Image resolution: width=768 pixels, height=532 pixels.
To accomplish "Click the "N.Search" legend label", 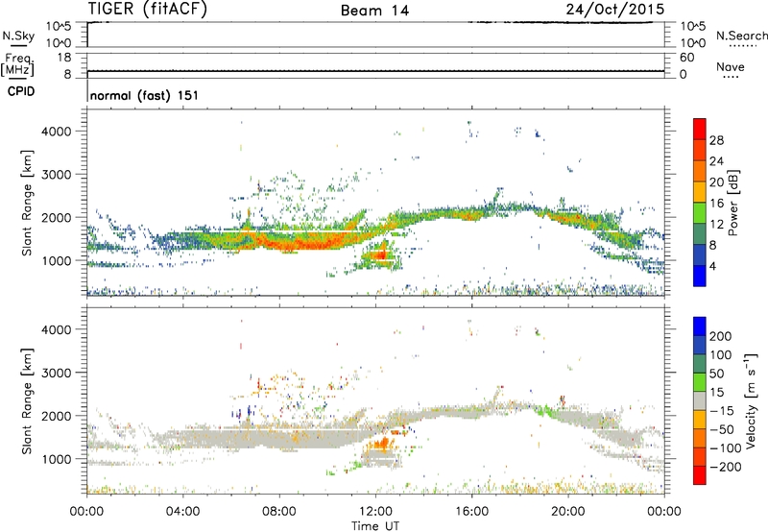I will point(741,36).
